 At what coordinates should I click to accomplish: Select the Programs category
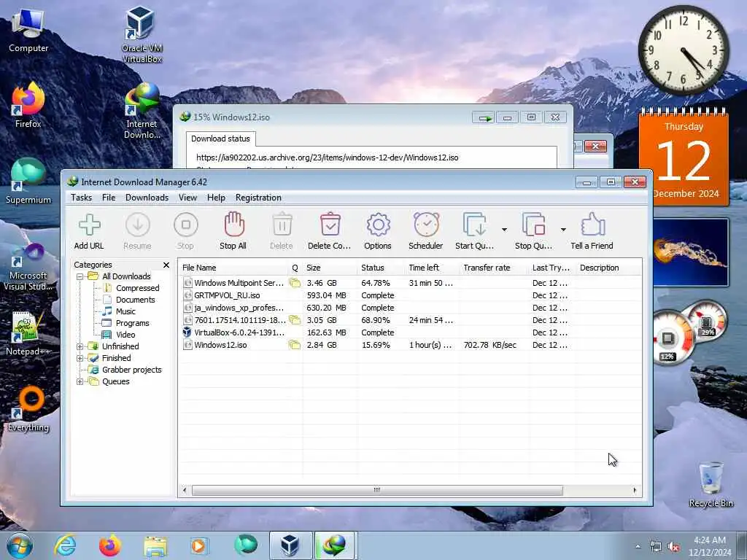[133, 323]
